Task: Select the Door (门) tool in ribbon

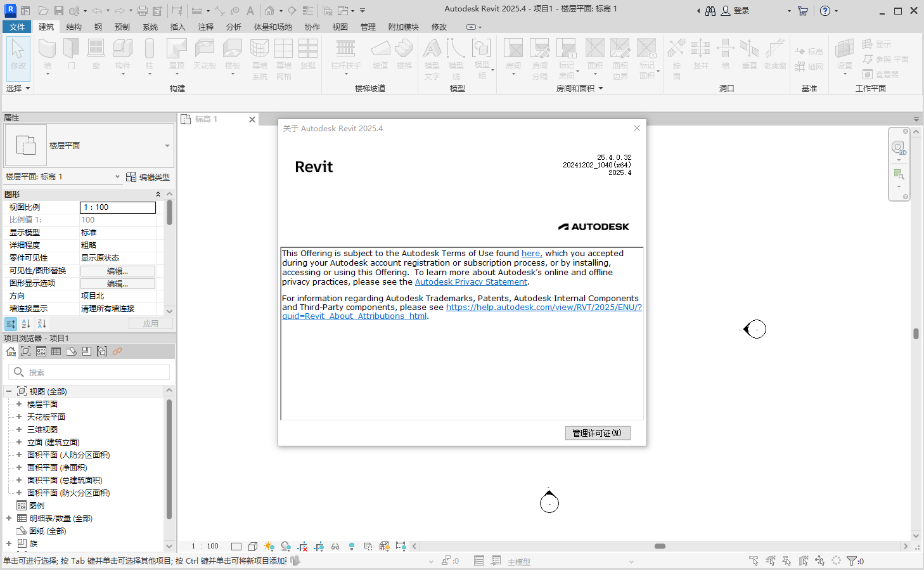Action: point(71,49)
